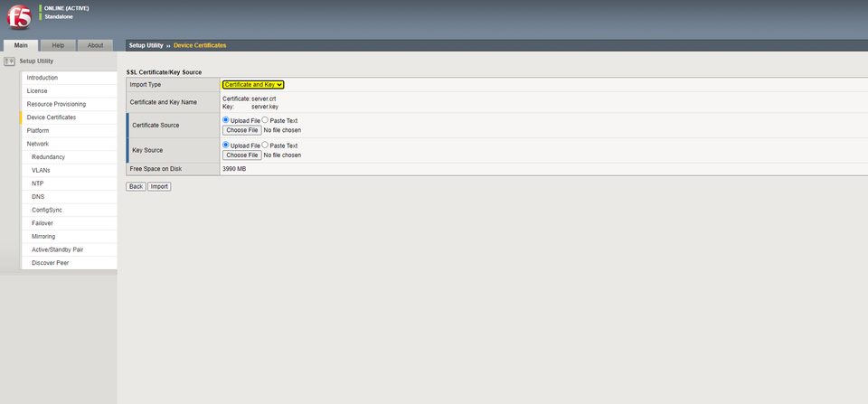The height and width of the screenshot is (404, 868).
Task: Open the Main tab
Action: click(x=21, y=45)
